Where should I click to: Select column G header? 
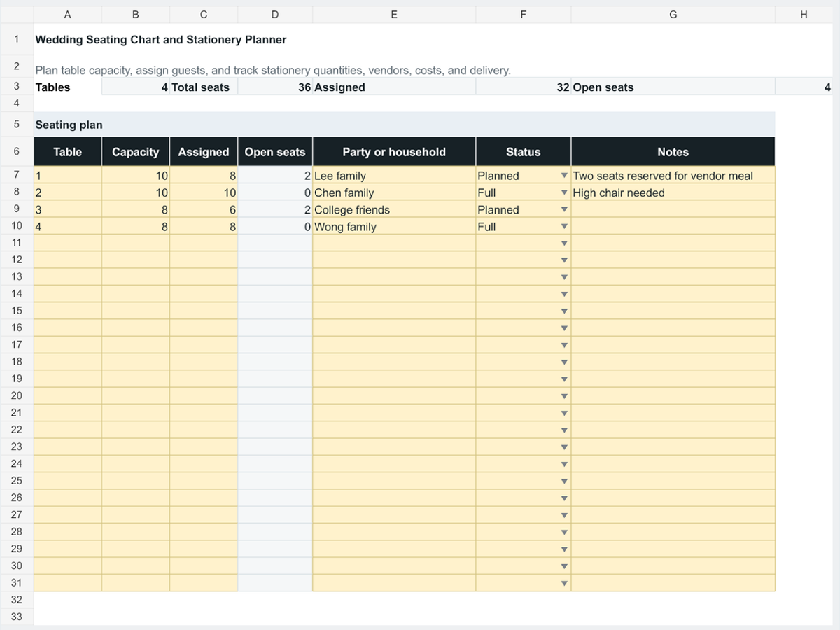coord(673,14)
